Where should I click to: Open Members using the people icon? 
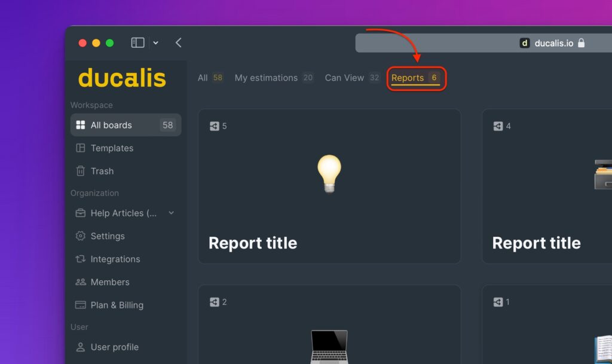80,282
